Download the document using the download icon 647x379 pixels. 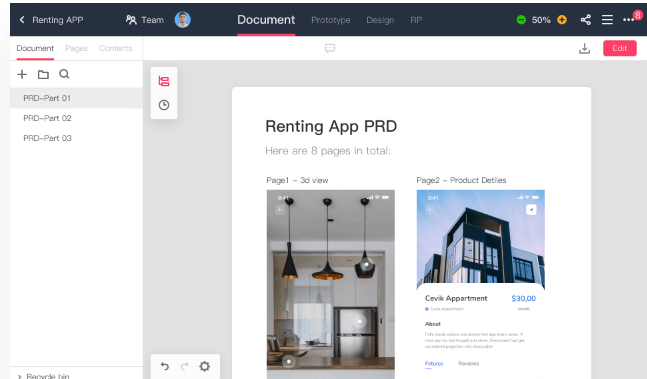[x=584, y=48]
